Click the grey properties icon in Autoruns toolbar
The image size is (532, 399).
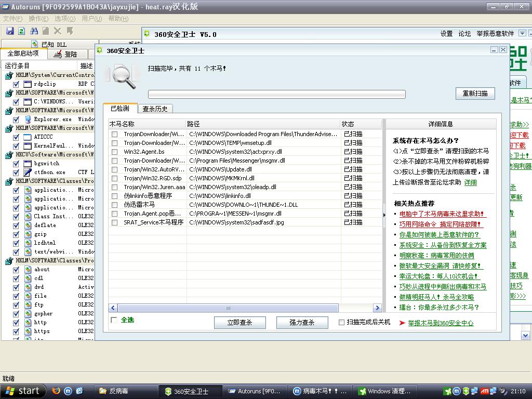46,31
